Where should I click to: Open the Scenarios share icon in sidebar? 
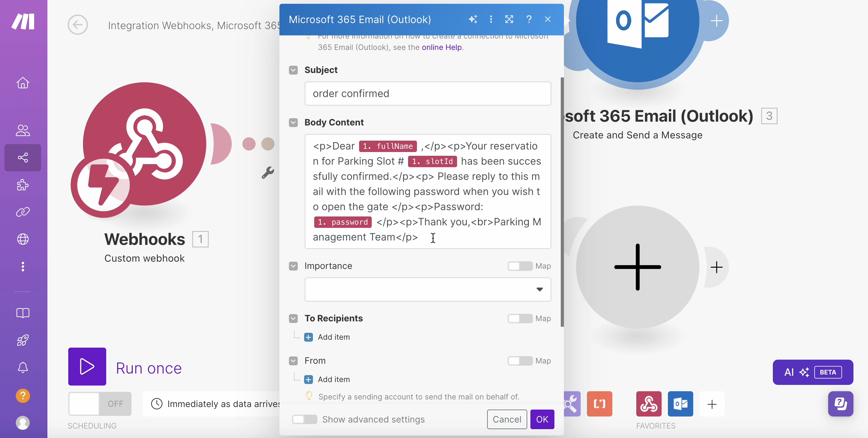tap(22, 158)
